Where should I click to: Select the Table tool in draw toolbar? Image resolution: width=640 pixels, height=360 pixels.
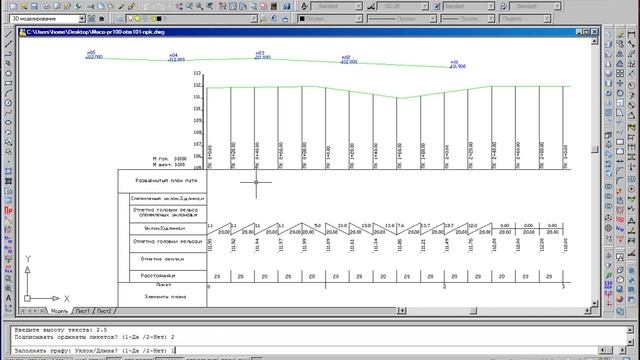8,200
